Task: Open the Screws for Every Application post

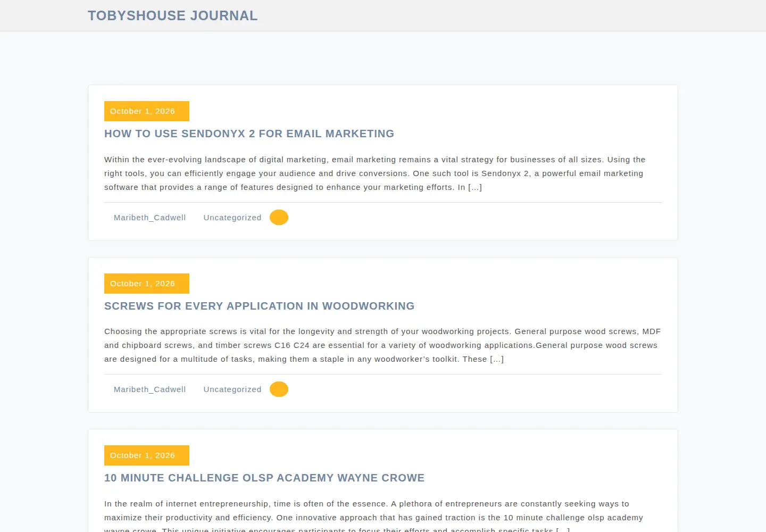Action: click(259, 306)
